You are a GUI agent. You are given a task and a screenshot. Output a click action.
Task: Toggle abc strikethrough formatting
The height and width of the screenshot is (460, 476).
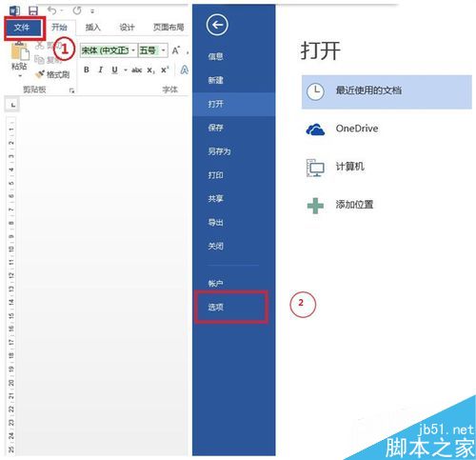coord(136,70)
